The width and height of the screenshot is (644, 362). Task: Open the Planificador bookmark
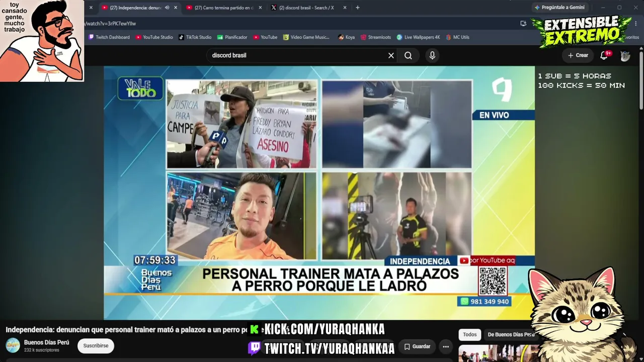pos(232,37)
